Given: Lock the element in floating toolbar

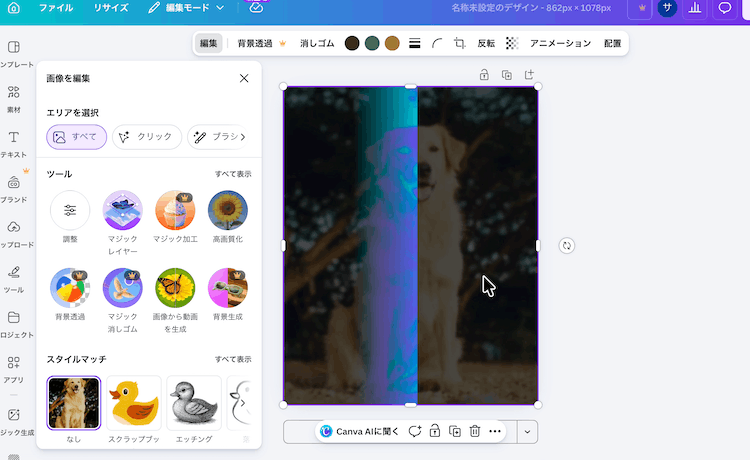Looking at the screenshot, I should click(435, 432).
